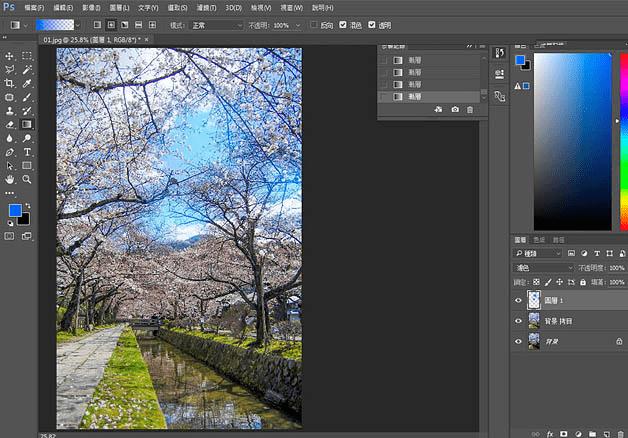Open the 模式 blend mode dropdown
Image resolution: width=628 pixels, height=438 pixels.
[216, 24]
